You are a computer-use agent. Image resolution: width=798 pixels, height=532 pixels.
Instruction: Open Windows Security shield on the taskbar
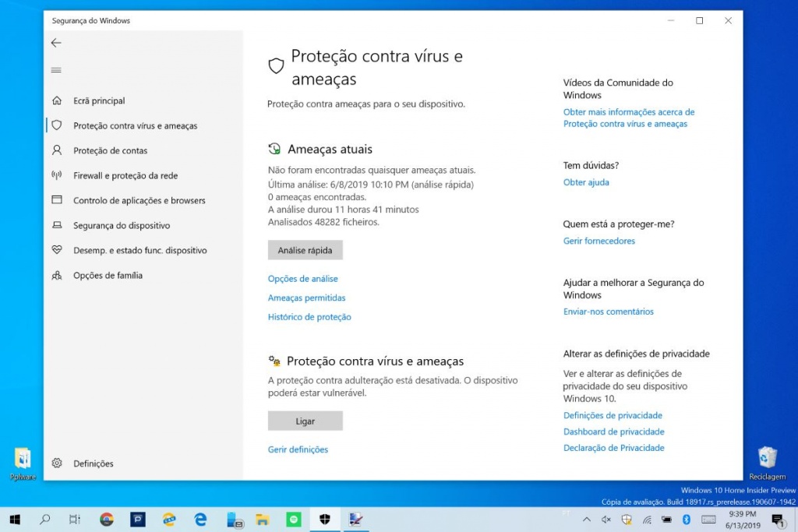(324, 519)
